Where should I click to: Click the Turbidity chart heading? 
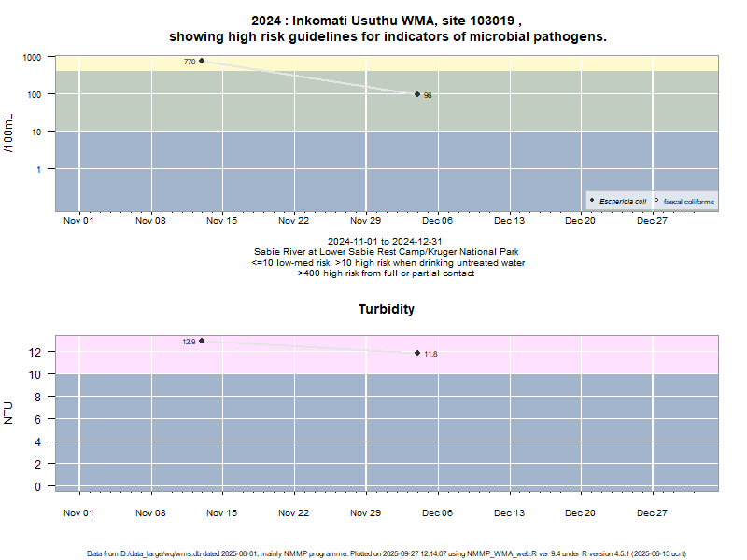(387, 309)
